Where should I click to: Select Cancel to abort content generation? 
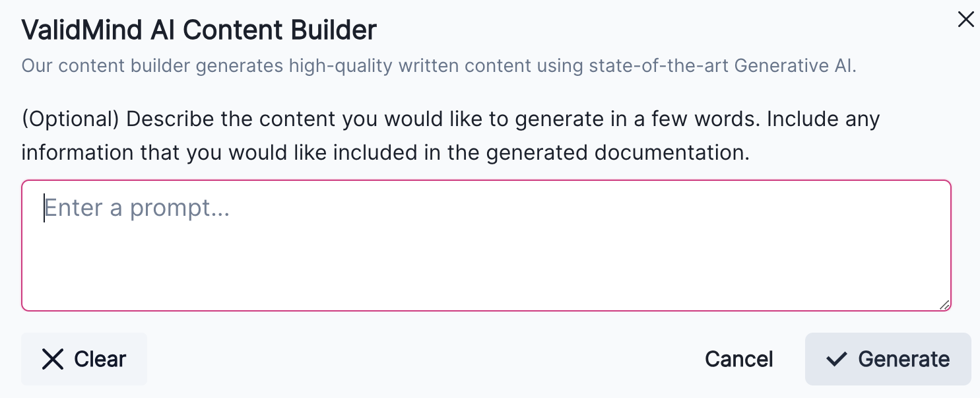pos(738,359)
